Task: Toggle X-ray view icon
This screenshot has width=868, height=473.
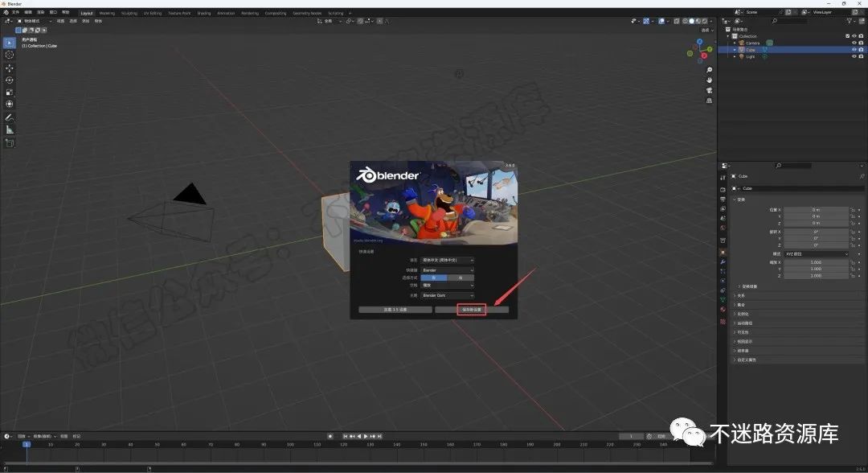Action: [677, 21]
